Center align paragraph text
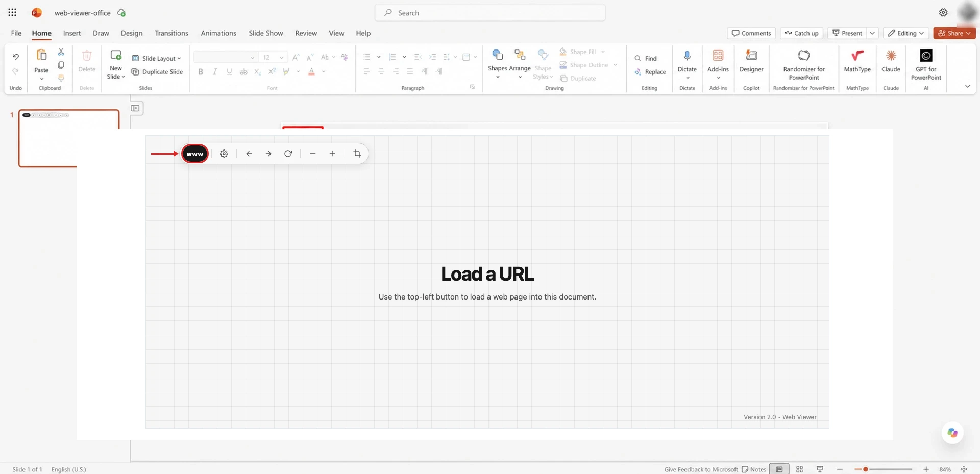 click(381, 72)
